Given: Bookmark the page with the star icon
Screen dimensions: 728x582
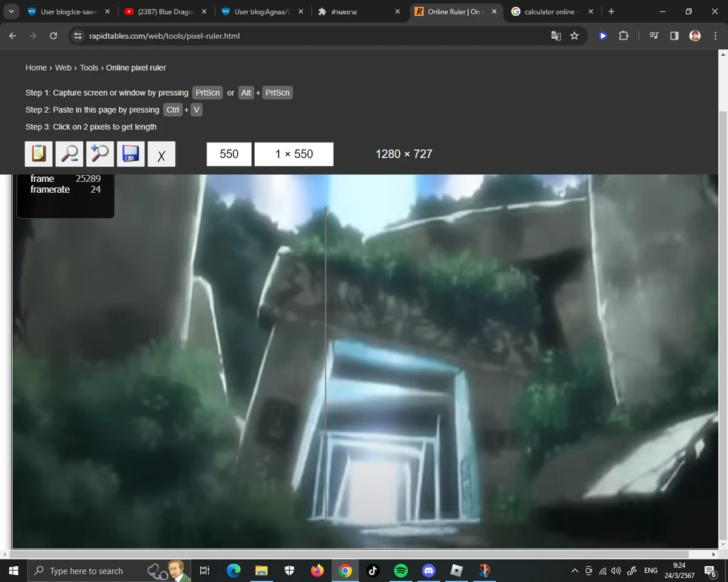Looking at the screenshot, I should 574,36.
